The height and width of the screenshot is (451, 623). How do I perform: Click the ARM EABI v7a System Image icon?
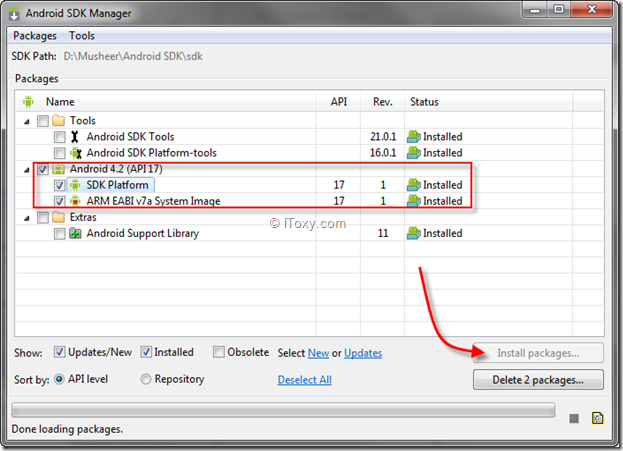pos(75,201)
